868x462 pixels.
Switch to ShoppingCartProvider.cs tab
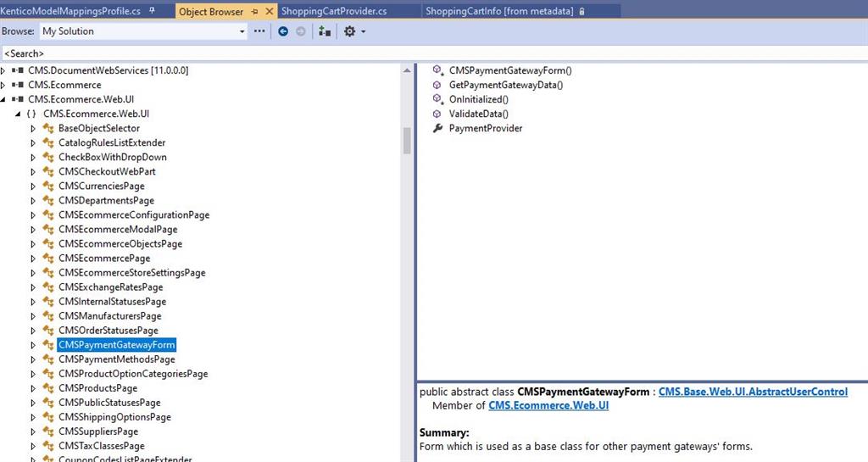coord(334,11)
